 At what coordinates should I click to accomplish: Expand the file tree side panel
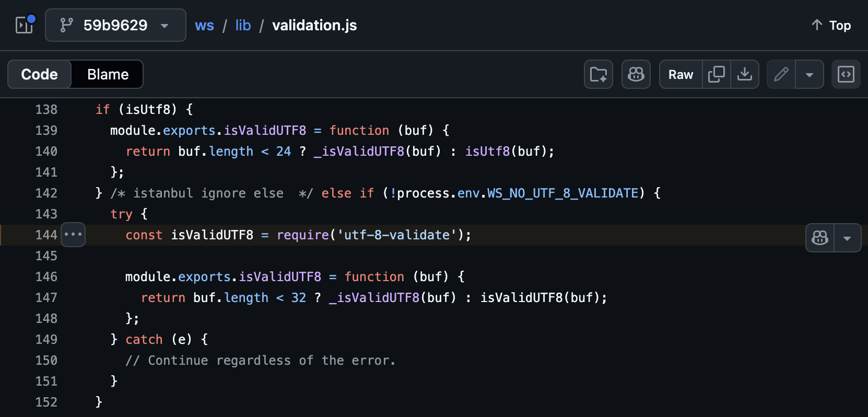(25, 25)
